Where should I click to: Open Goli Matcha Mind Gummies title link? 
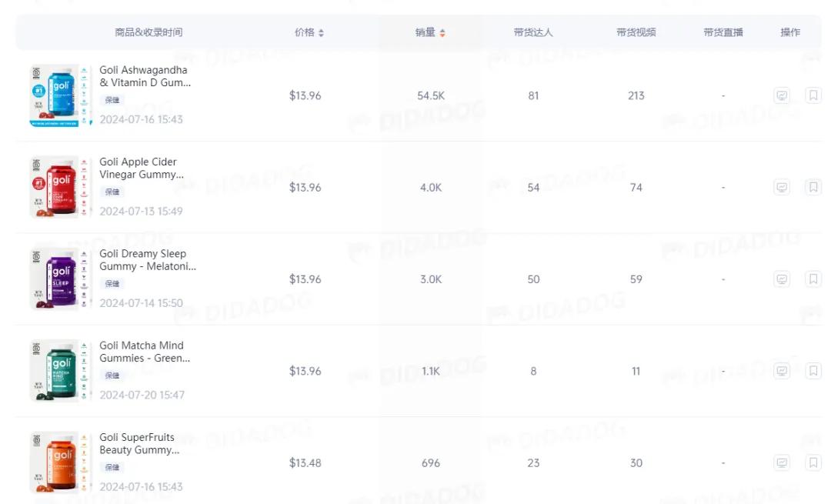coord(144,352)
